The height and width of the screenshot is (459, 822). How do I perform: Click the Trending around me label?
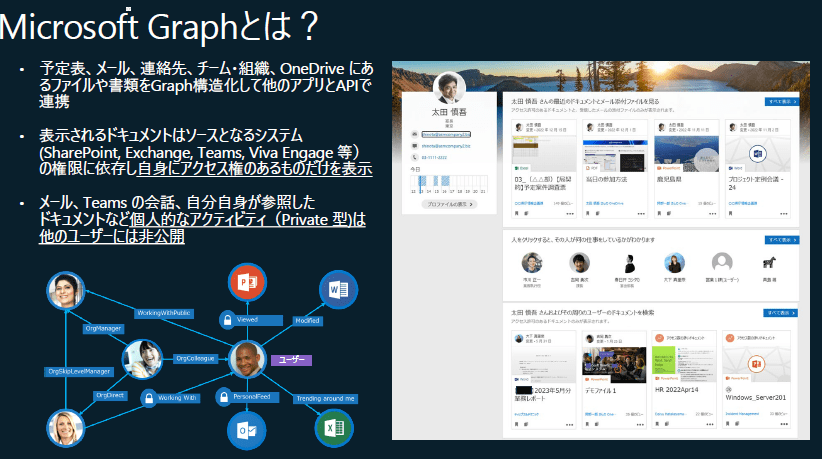[325, 398]
